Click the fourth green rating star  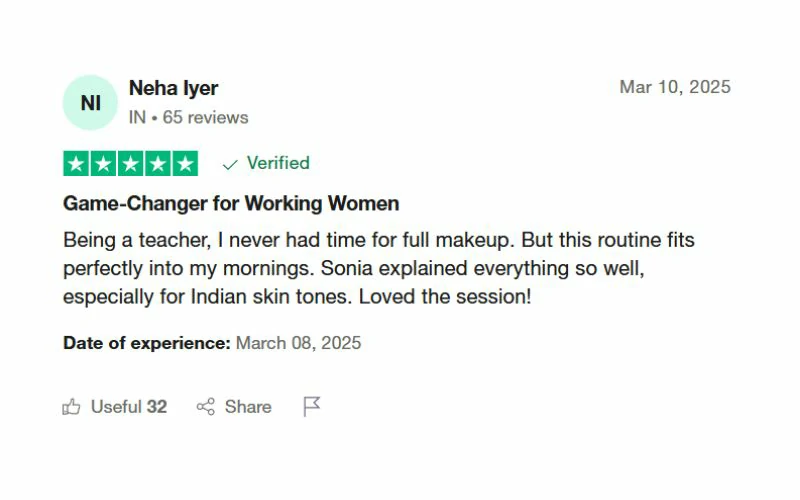(158, 164)
